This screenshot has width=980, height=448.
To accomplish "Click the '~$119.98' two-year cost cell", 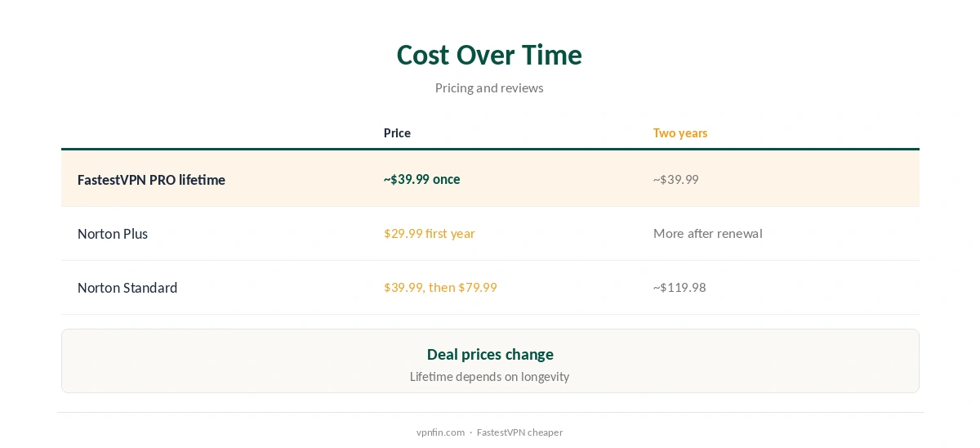I will 679,287.
